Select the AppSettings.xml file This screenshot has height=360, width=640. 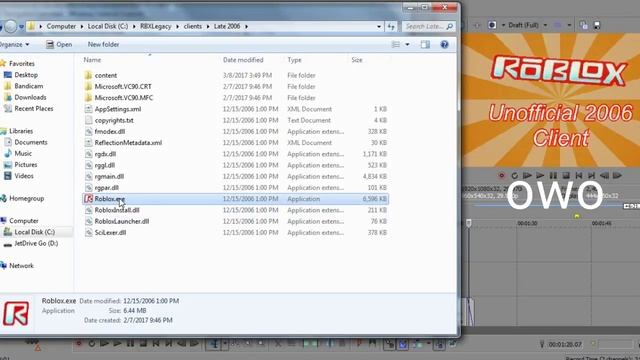[235, 109]
